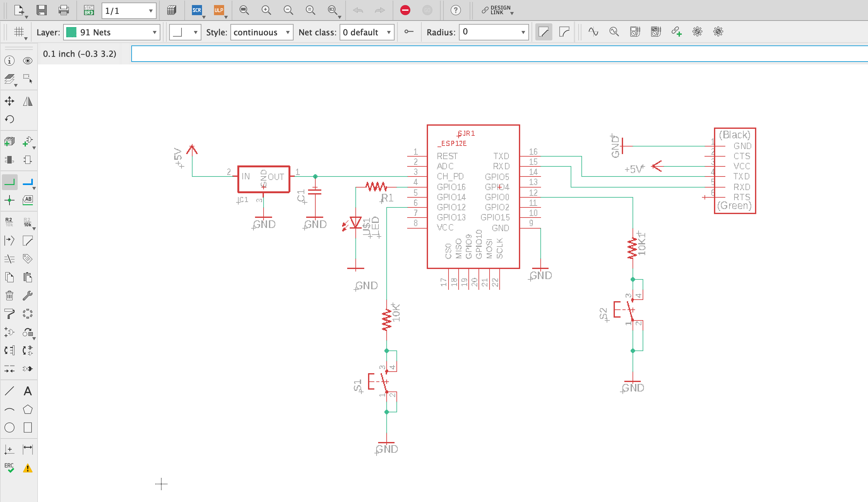
Task: Select the Layer settings tool
Action: [x=10, y=79]
